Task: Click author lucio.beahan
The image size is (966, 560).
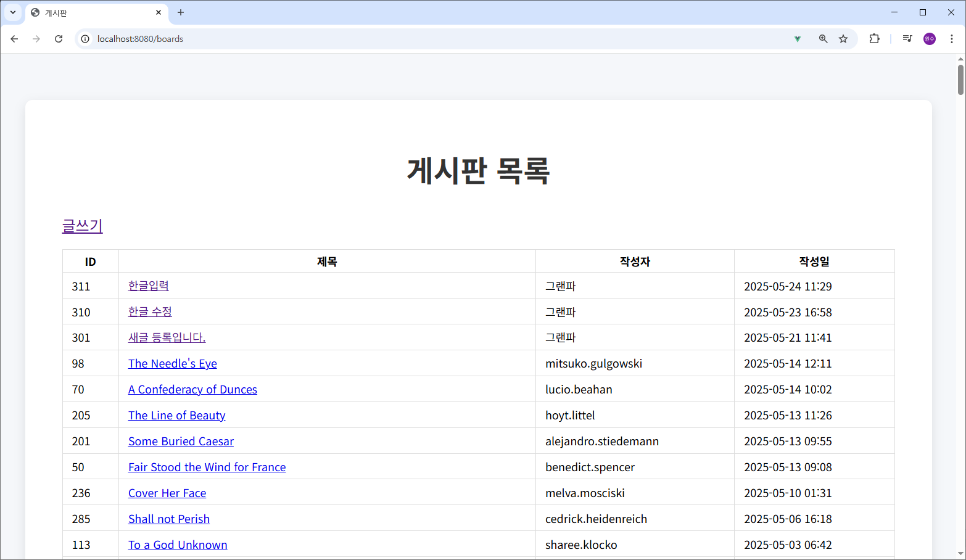Action: [579, 389]
